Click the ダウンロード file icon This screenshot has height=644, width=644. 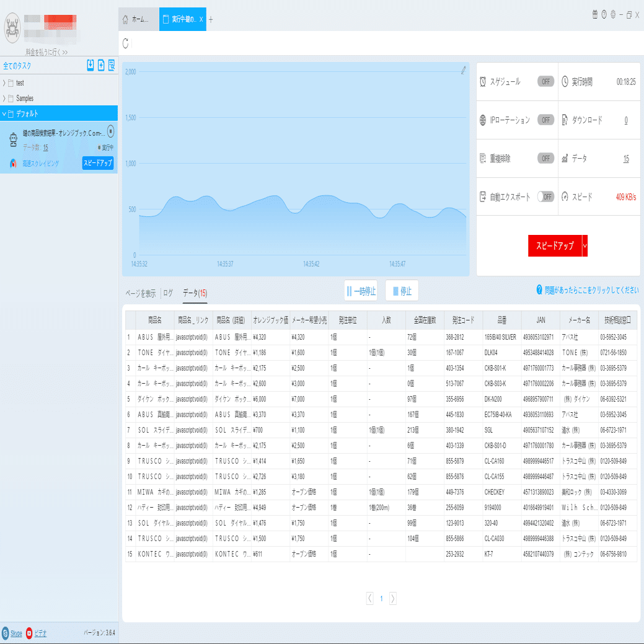[565, 120]
